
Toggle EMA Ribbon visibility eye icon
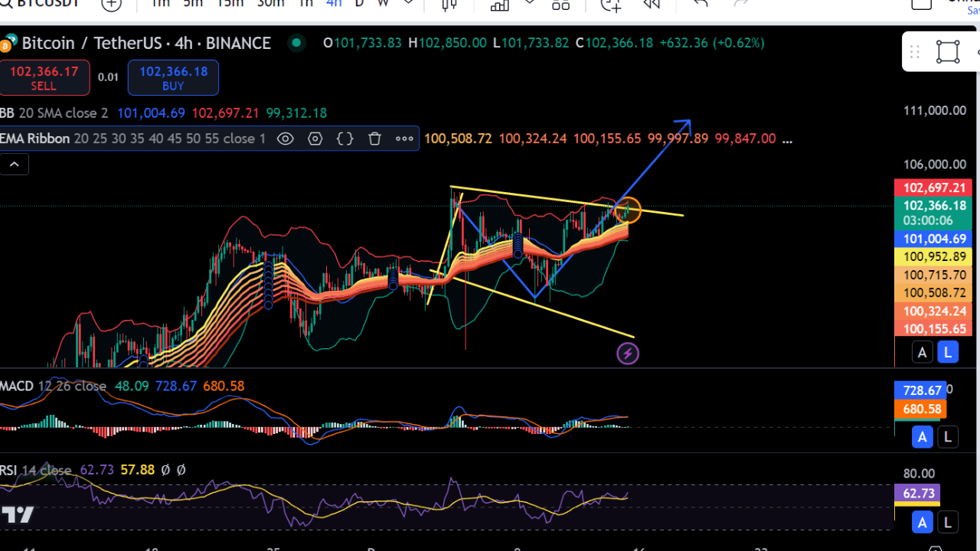286,139
